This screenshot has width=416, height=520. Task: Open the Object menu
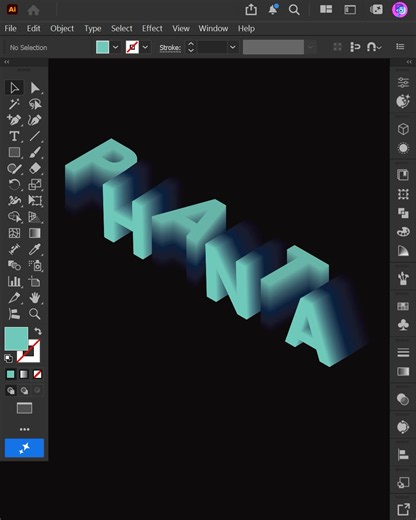[x=62, y=29]
